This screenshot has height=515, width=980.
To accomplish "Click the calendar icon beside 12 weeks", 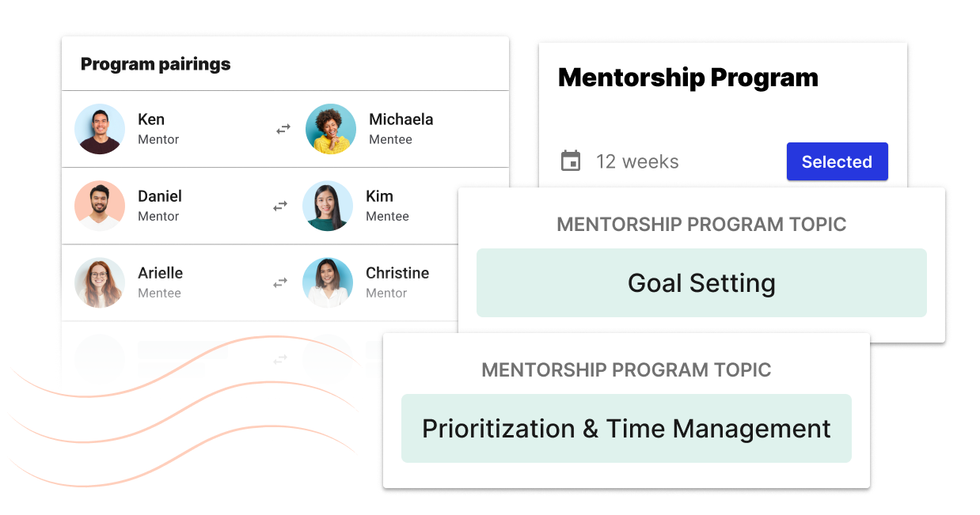I will (570, 161).
